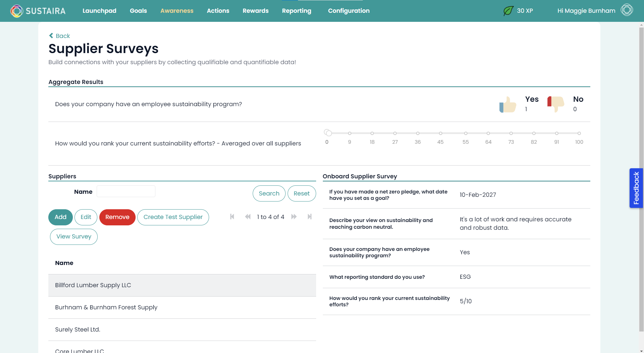Viewport: 644px width, 353px height.
Task: Click the Add supplier button
Action: pos(60,217)
